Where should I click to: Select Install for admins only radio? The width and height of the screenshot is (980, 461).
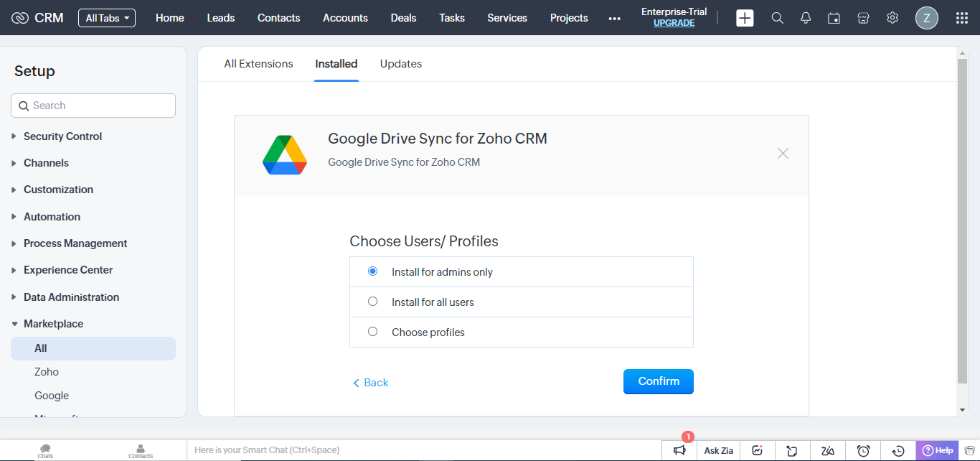tap(372, 271)
